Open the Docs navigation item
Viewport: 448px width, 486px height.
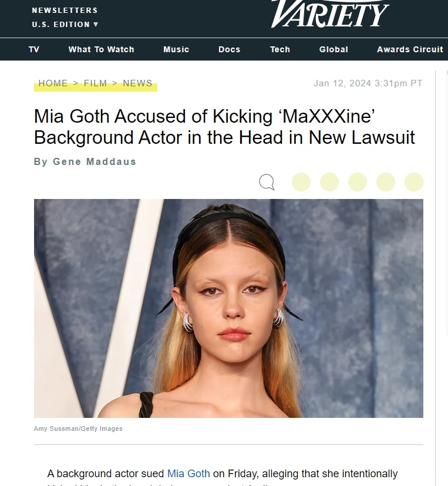(230, 49)
